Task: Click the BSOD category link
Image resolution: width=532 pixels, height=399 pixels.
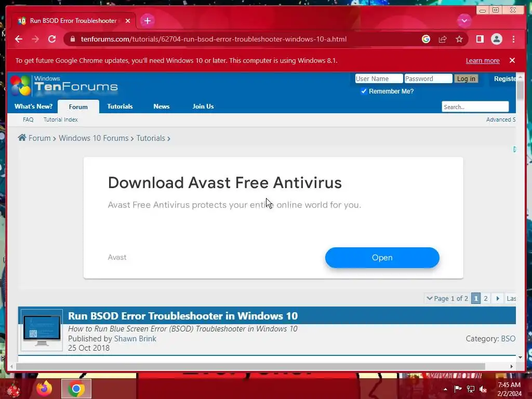Action: pos(508,339)
